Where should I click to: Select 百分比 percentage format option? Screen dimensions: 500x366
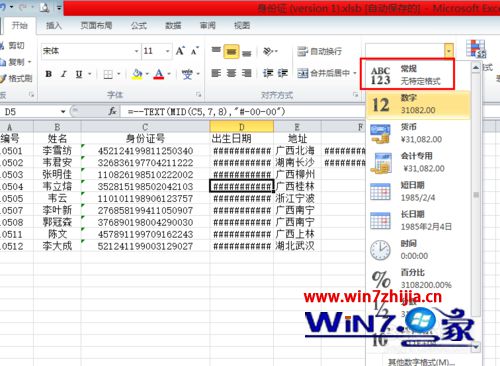[x=418, y=279]
